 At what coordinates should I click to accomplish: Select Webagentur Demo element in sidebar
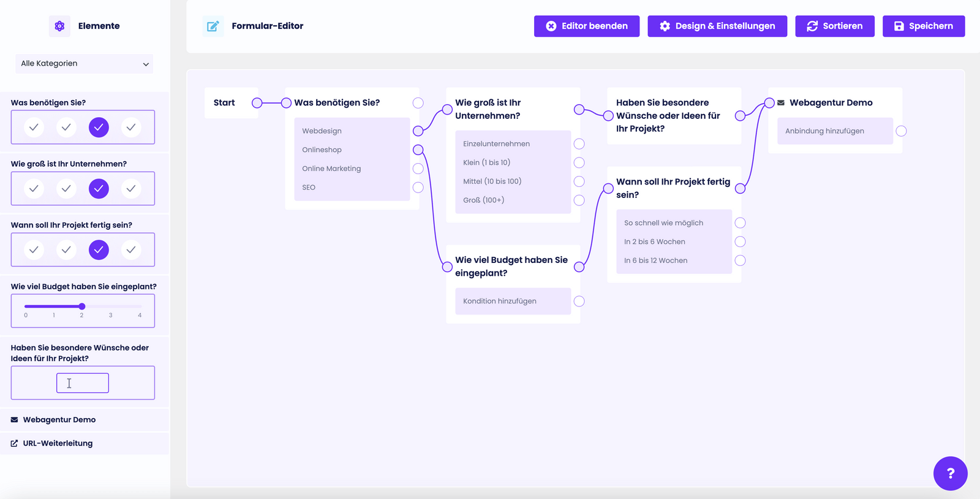(59, 420)
